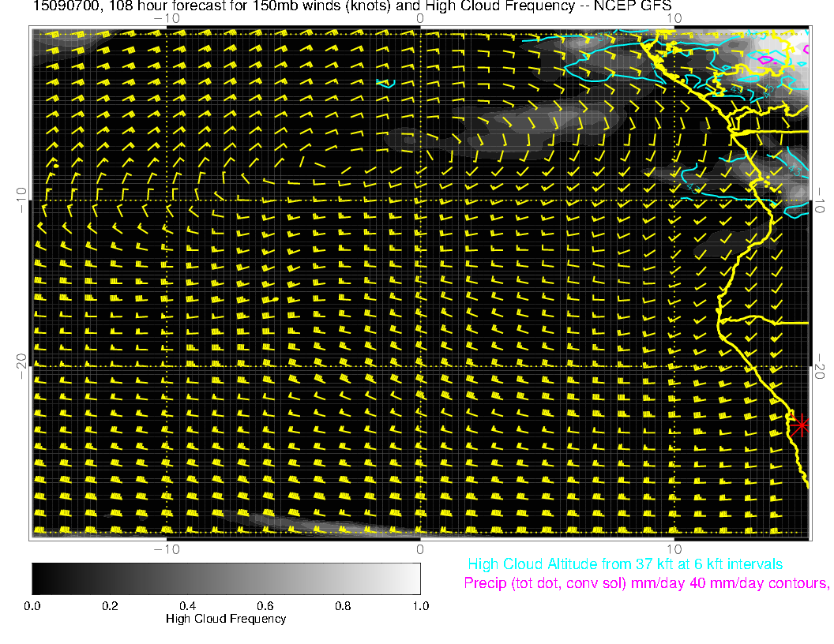Click the red asterisk marker on the coast
Viewport: 834px width, 644px height.
(801, 425)
